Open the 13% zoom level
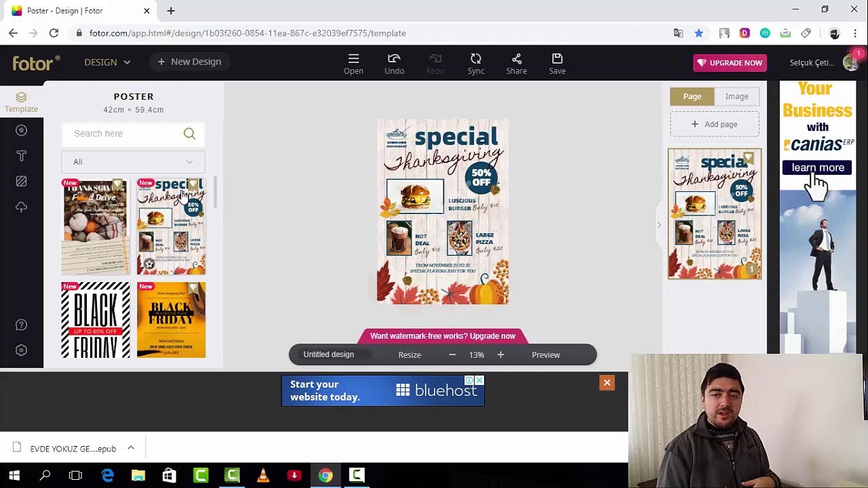 click(476, 355)
